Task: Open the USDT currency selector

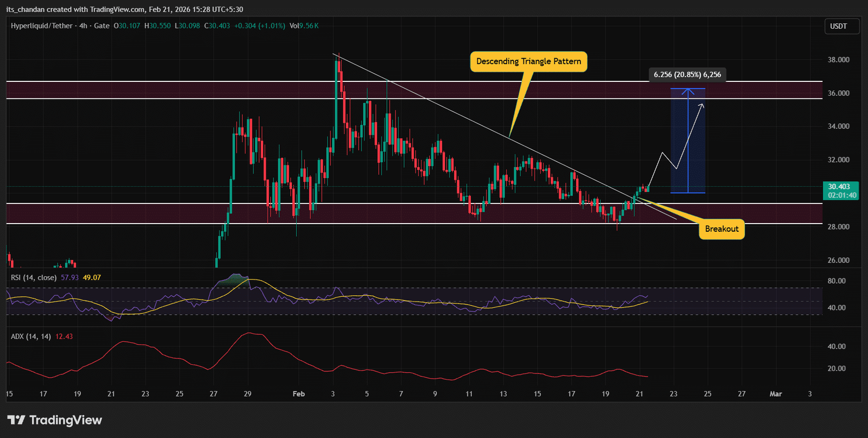Action: (x=838, y=26)
